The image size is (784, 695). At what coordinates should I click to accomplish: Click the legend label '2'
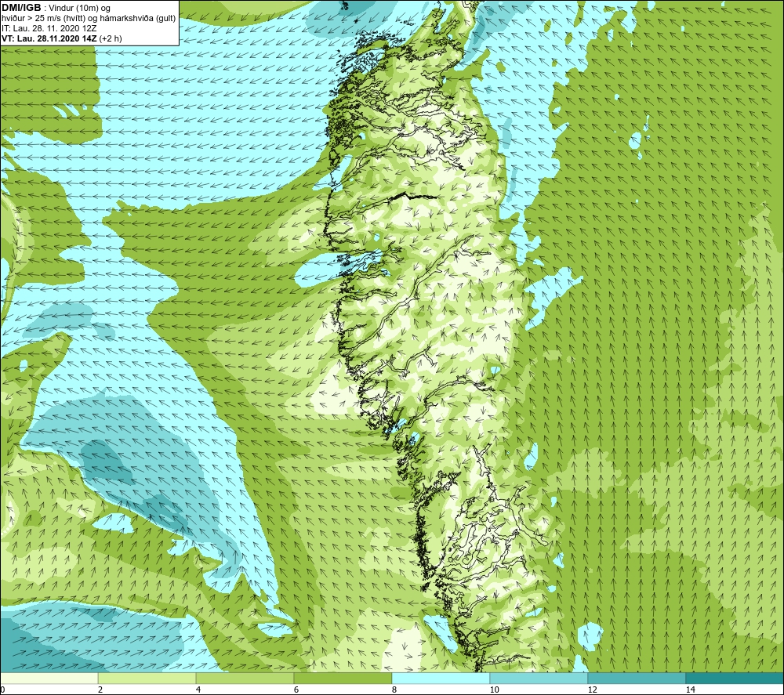[100, 690]
